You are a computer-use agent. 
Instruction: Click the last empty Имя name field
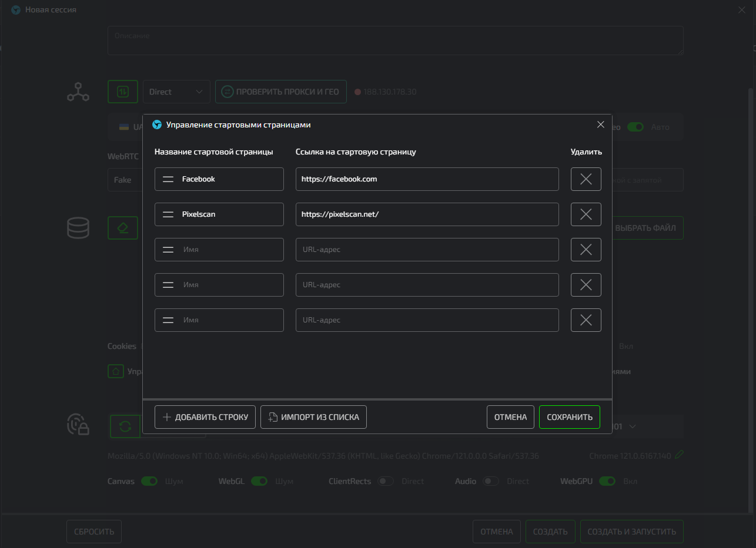point(219,320)
